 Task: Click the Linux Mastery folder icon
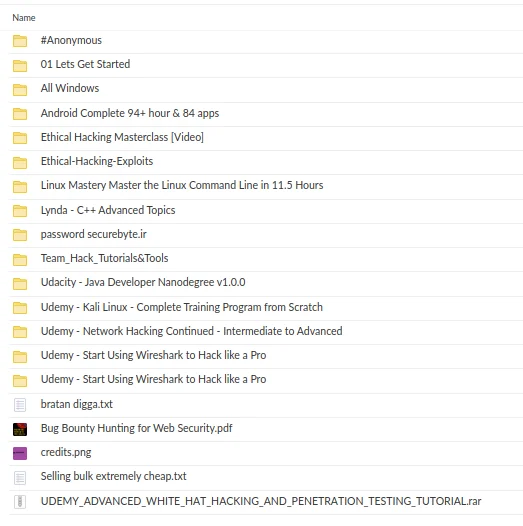[20, 187]
